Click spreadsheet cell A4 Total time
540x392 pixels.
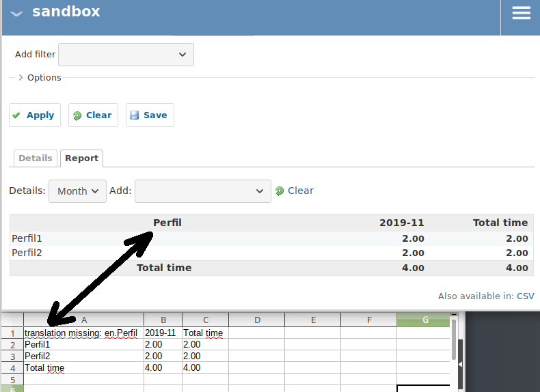coord(83,368)
